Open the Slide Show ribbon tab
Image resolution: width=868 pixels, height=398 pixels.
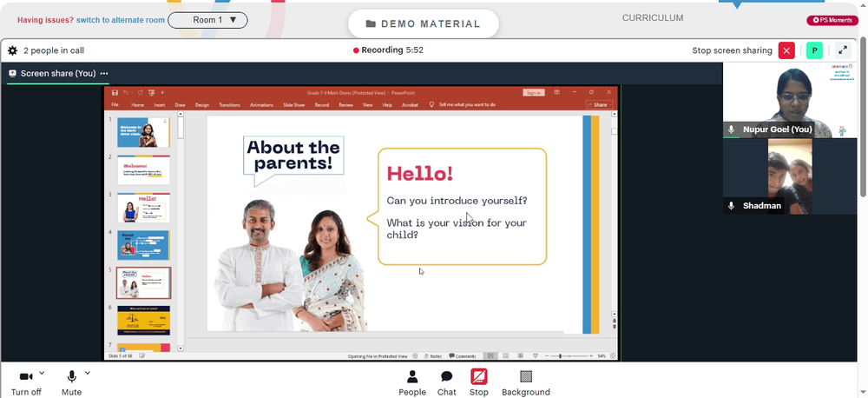tap(294, 105)
